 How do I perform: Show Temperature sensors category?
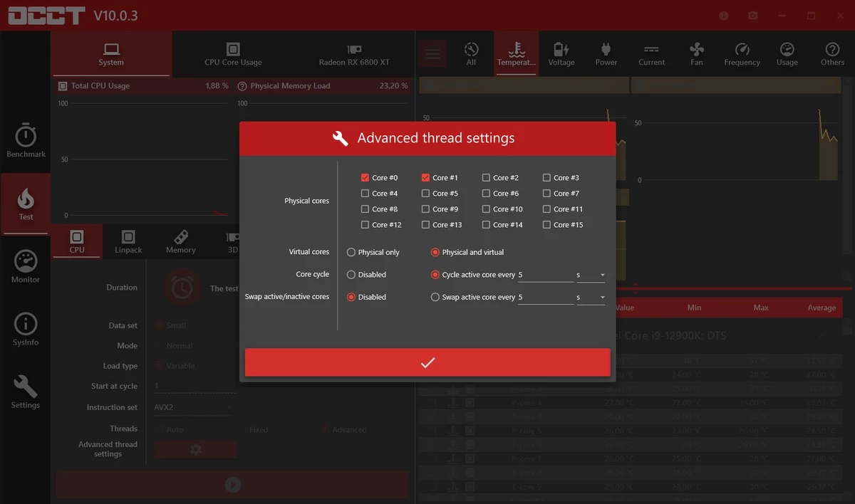(517, 54)
